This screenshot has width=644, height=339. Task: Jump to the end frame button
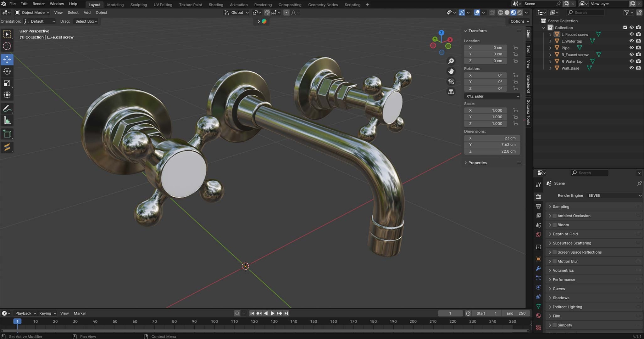(x=286, y=314)
